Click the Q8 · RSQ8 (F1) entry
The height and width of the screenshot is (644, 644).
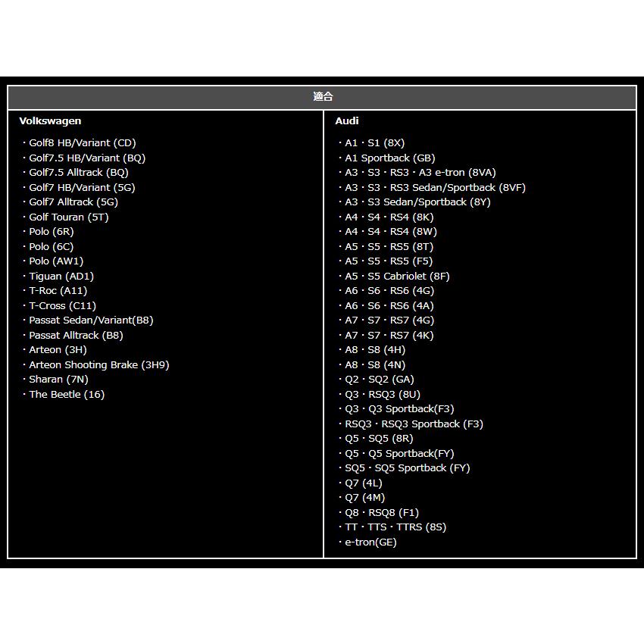tap(381, 513)
